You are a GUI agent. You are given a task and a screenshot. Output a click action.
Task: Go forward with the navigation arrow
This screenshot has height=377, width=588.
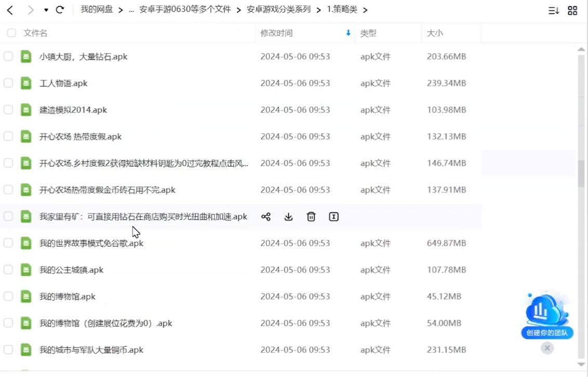tap(30, 10)
